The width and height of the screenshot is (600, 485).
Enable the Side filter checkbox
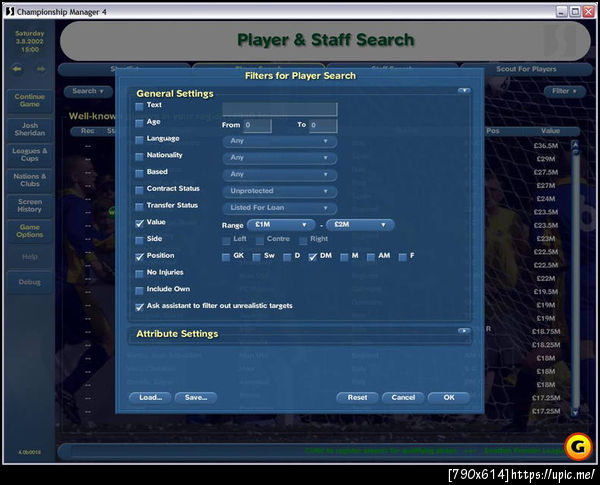click(139, 240)
